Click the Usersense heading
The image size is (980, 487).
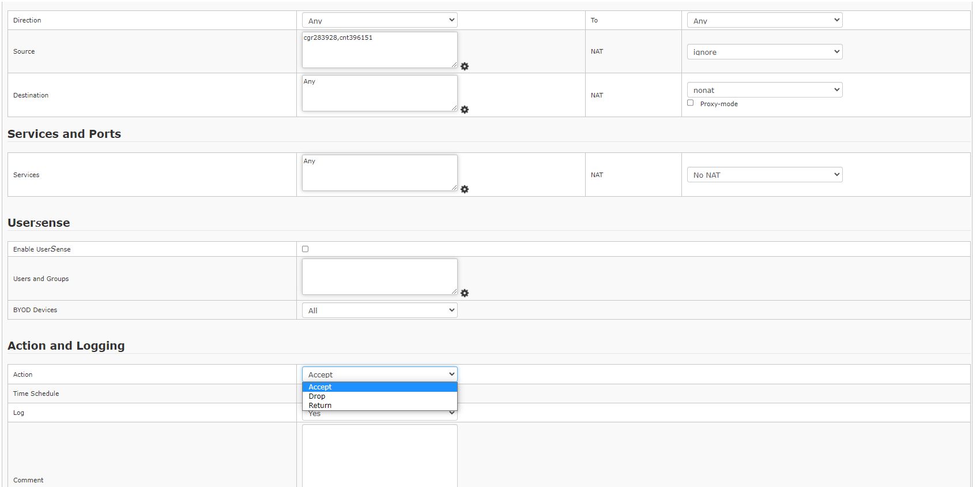coord(39,223)
